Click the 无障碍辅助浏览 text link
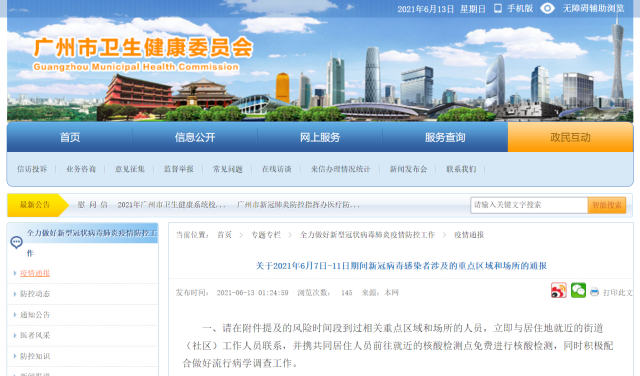This screenshot has height=376, width=640. (x=593, y=9)
